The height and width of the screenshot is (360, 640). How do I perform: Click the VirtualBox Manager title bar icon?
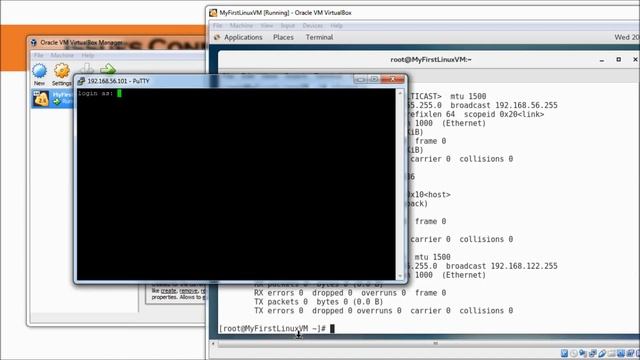(34, 42)
